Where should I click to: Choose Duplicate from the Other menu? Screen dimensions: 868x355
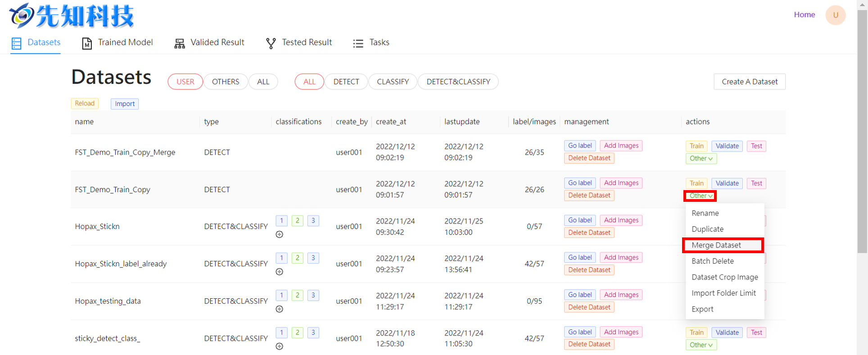point(725,229)
